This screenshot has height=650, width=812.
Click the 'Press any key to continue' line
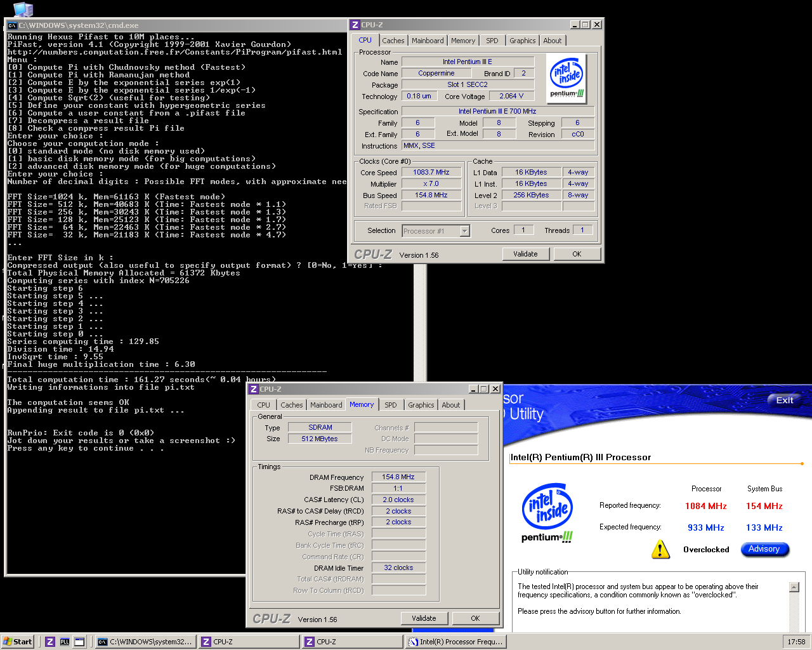tap(86, 448)
